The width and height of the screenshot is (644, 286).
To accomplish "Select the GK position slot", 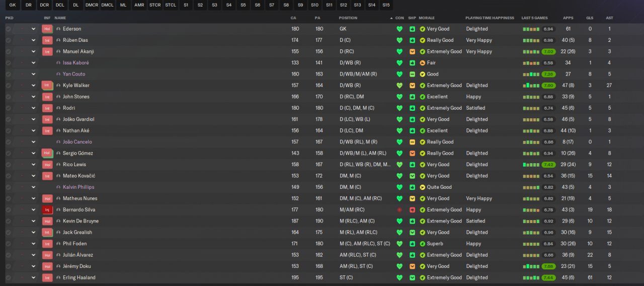I will coord(13,5).
